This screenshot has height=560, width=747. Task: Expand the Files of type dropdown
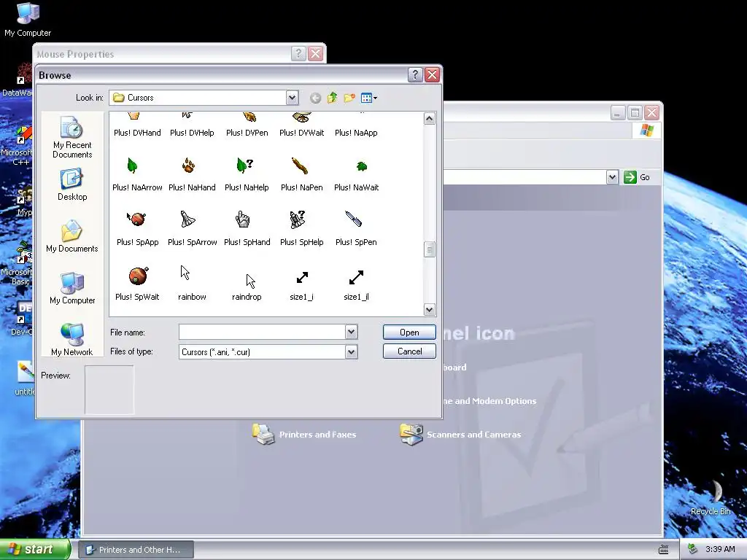click(351, 352)
